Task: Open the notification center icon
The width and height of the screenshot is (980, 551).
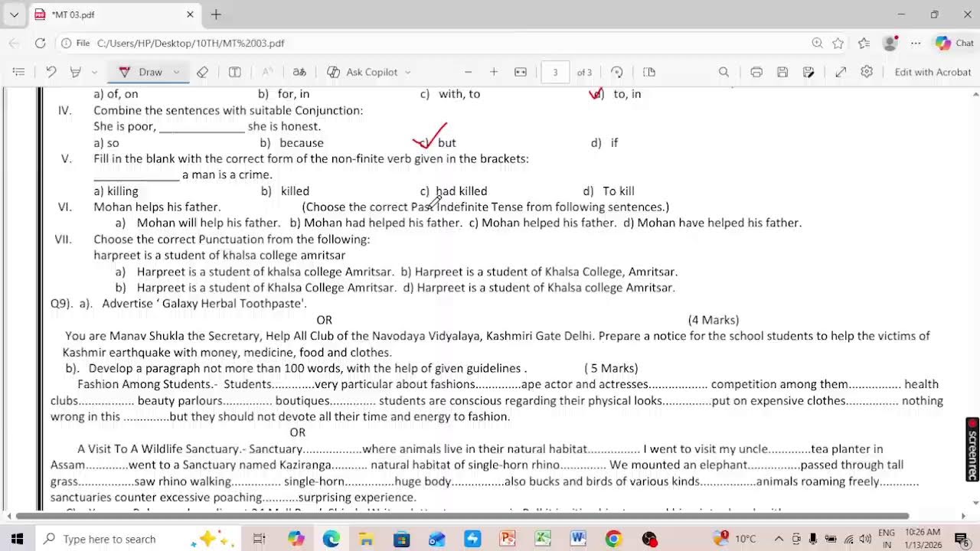Action: coord(962,539)
